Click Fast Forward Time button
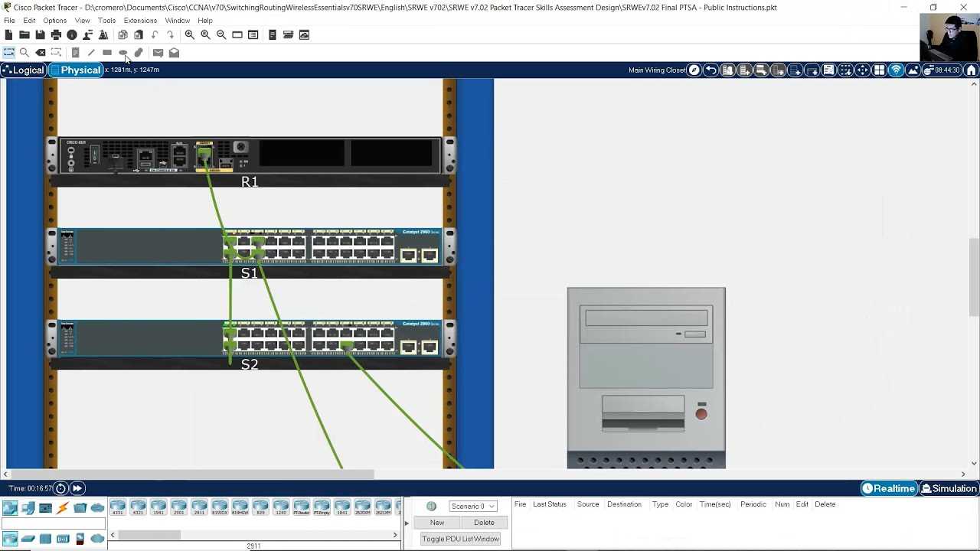This screenshot has width=980, height=551. click(77, 488)
